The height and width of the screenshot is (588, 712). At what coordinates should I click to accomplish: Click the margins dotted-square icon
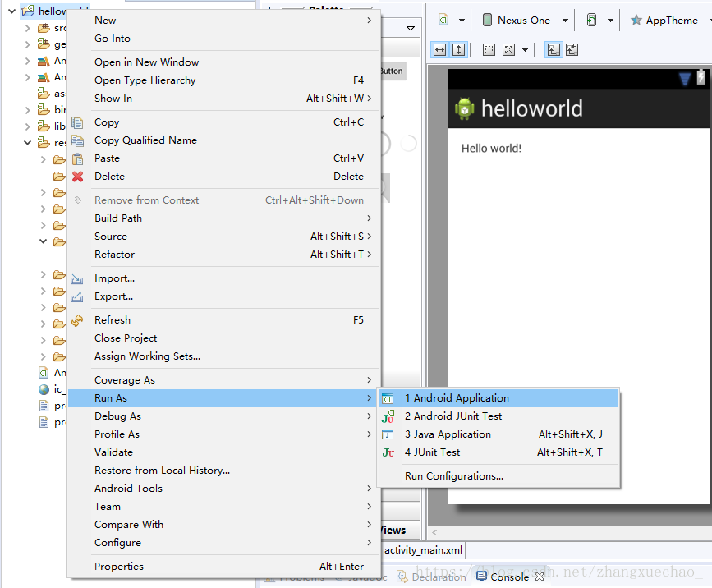coord(489,50)
